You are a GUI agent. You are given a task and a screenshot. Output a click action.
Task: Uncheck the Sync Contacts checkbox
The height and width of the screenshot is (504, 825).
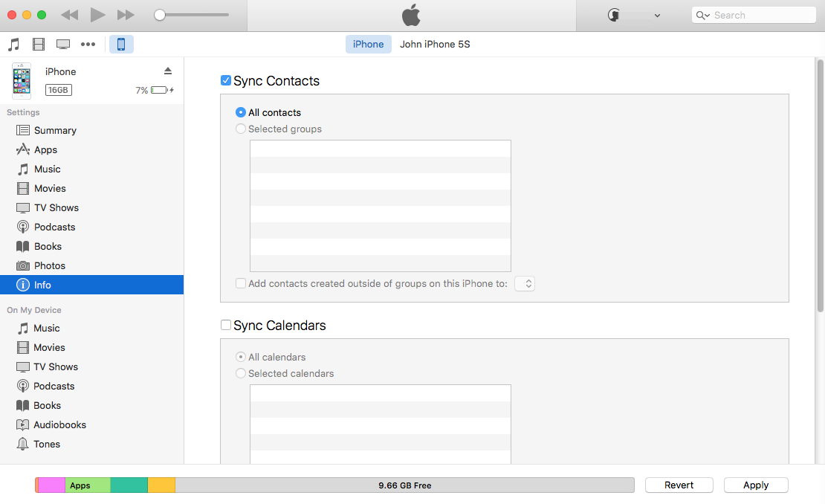pyautogui.click(x=226, y=80)
